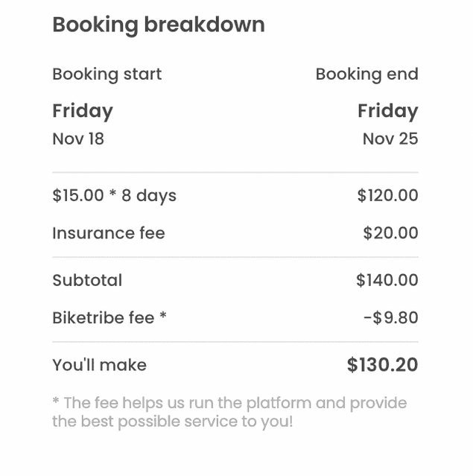Click the Nov 18 start date

point(78,139)
